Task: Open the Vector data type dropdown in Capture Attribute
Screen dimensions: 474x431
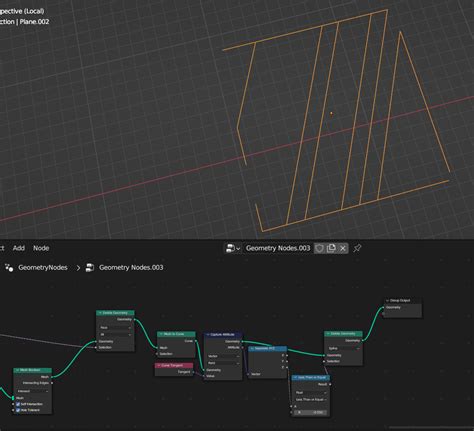Action: [x=223, y=356]
